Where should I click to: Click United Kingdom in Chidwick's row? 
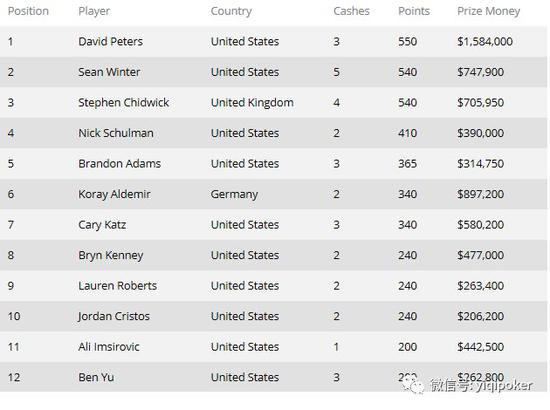(252, 102)
